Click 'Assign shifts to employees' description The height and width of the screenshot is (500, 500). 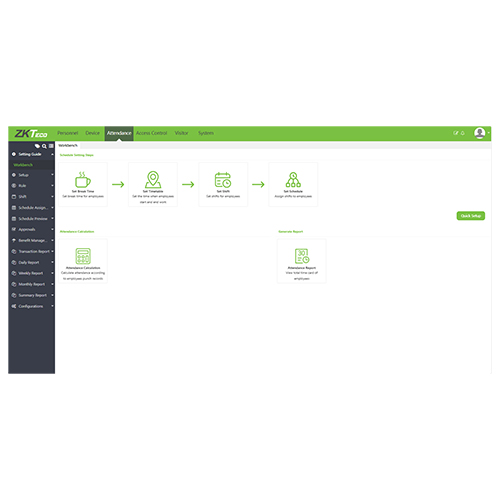[293, 196]
